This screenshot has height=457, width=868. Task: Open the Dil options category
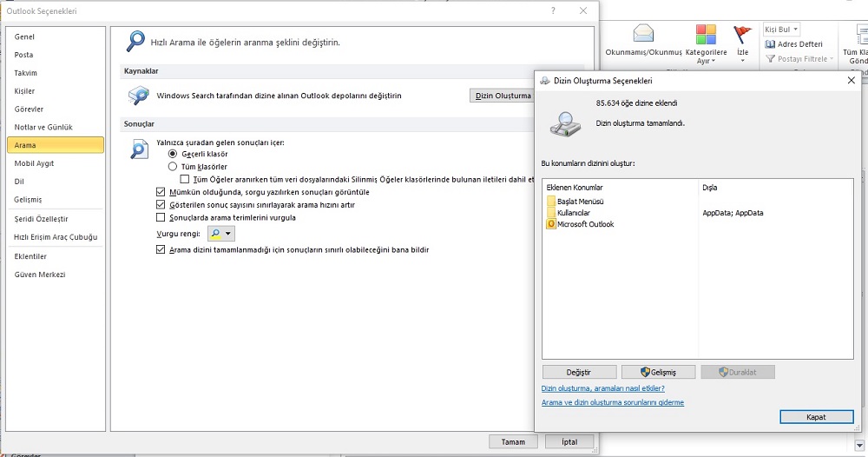[x=56, y=181]
